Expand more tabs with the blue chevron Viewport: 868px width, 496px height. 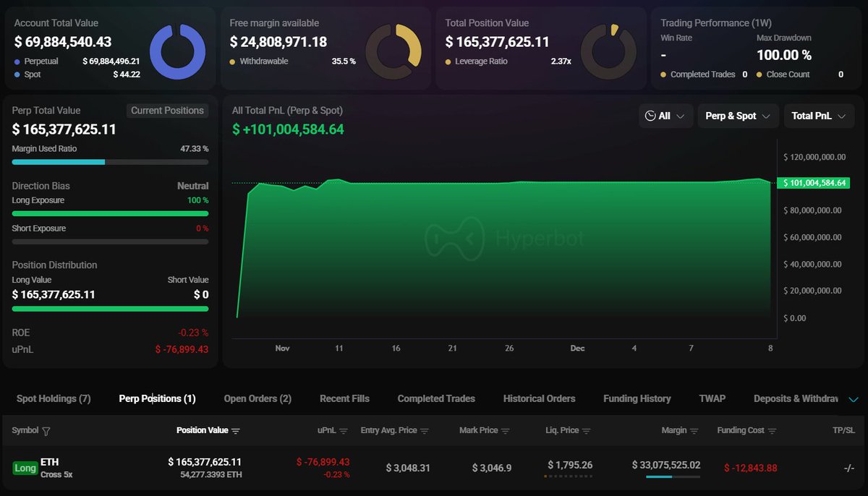854,399
